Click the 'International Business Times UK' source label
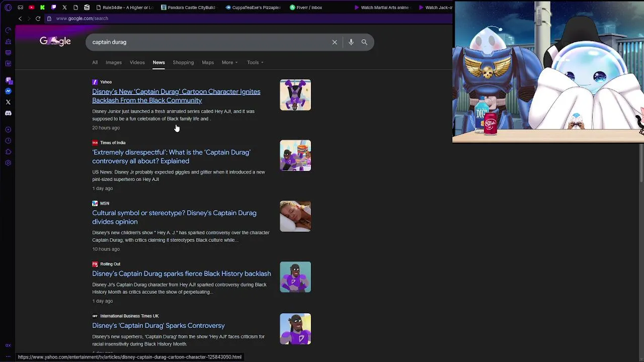Viewport: 644px width, 362px height. coord(129,316)
